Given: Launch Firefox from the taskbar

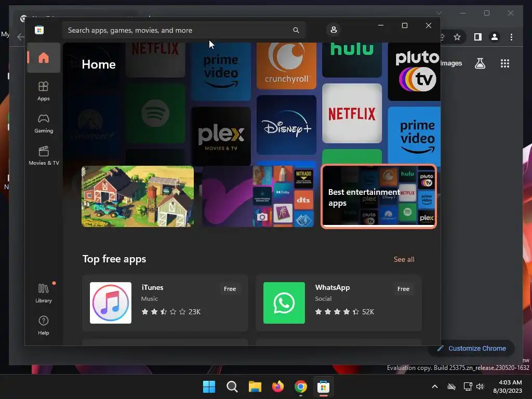Looking at the screenshot, I should click(x=278, y=387).
